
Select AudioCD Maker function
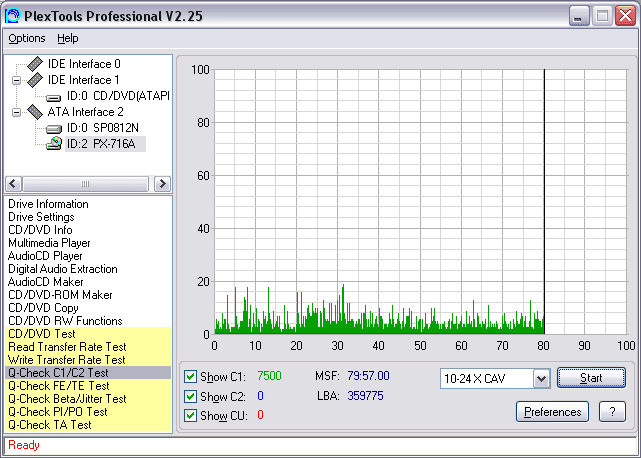(45, 282)
